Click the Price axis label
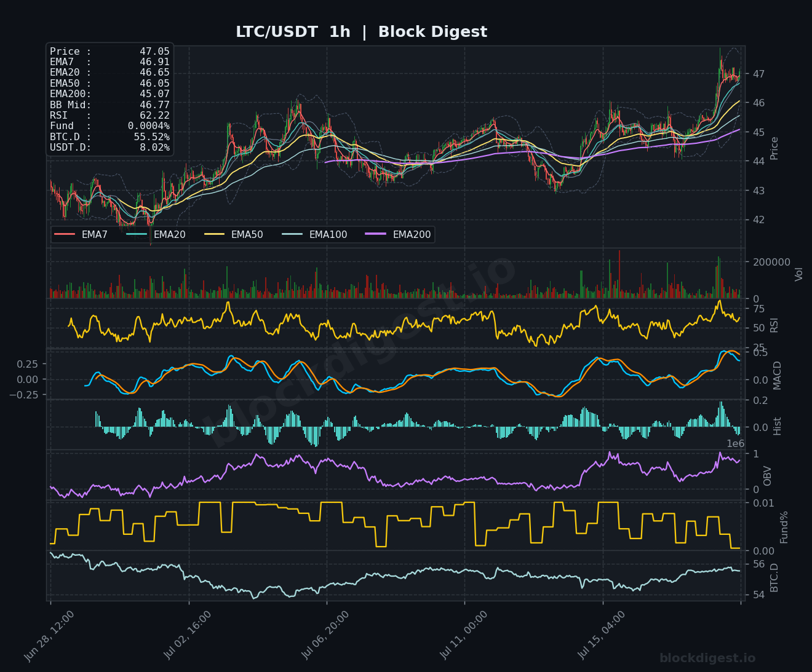Screen dimensions: 812x672 (x=774, y=148)
